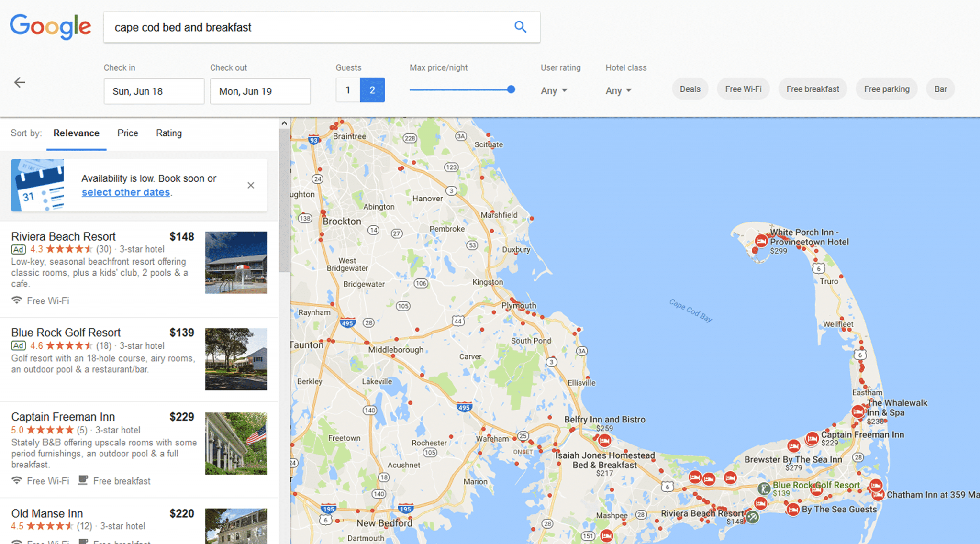Select 1 guest
The width and height of the screenshot is (980, 544).
coord(348,90)
